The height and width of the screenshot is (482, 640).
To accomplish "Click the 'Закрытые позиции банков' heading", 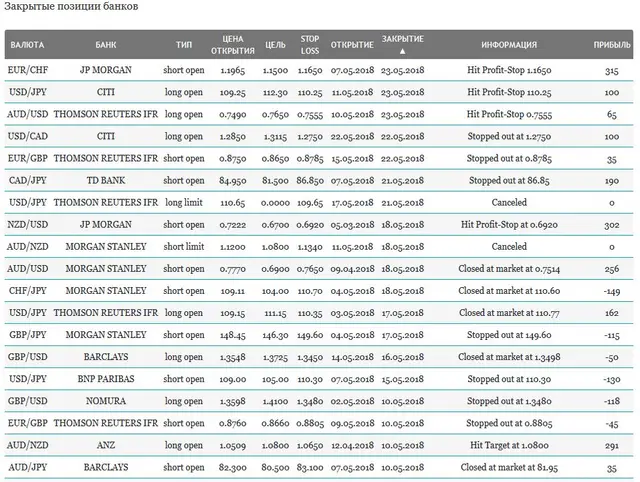I will pyautogui.click(x=71, y=7).
